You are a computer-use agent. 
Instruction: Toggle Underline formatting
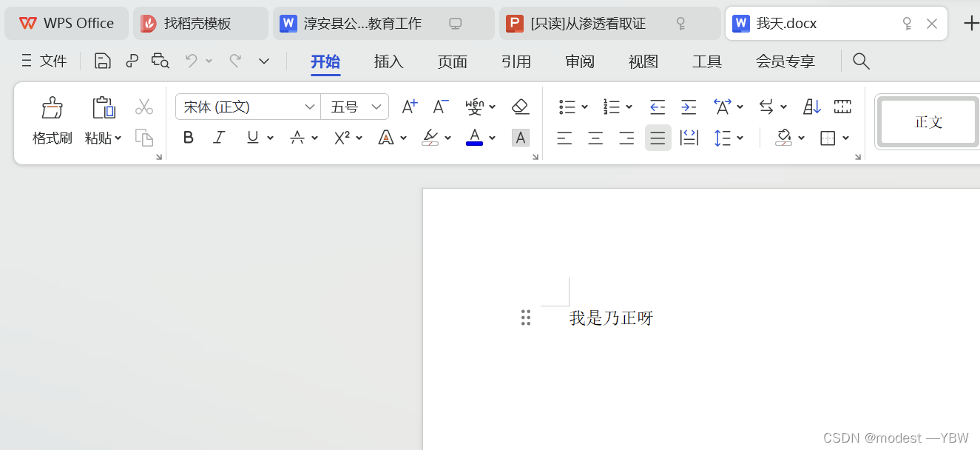pyautogui.click(x=253, y=138)
